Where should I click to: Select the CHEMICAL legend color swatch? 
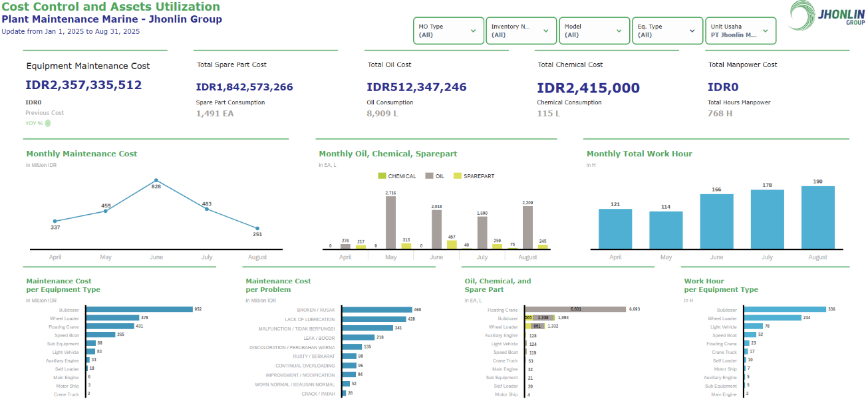click(x=382, y=176)
